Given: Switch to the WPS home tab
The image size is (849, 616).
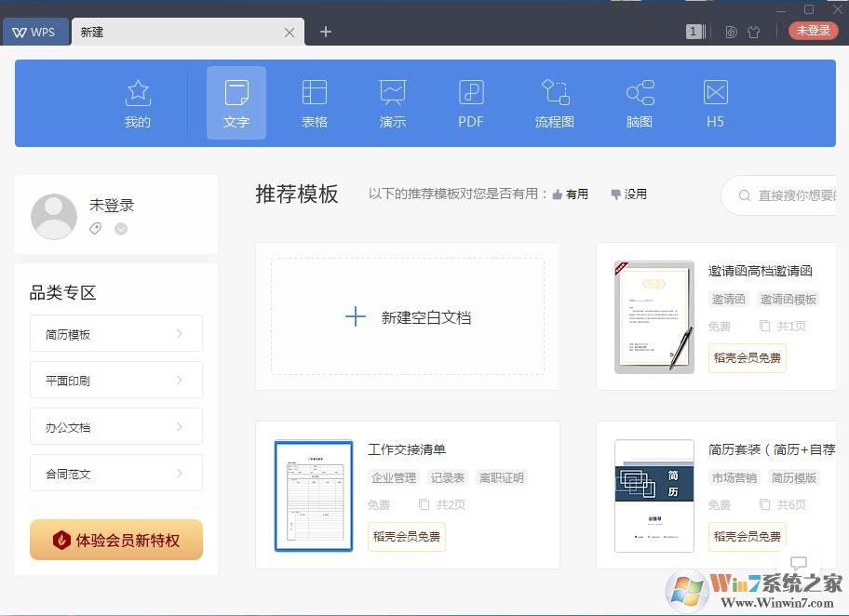Looking at the screenshot, I should (34, 32).
